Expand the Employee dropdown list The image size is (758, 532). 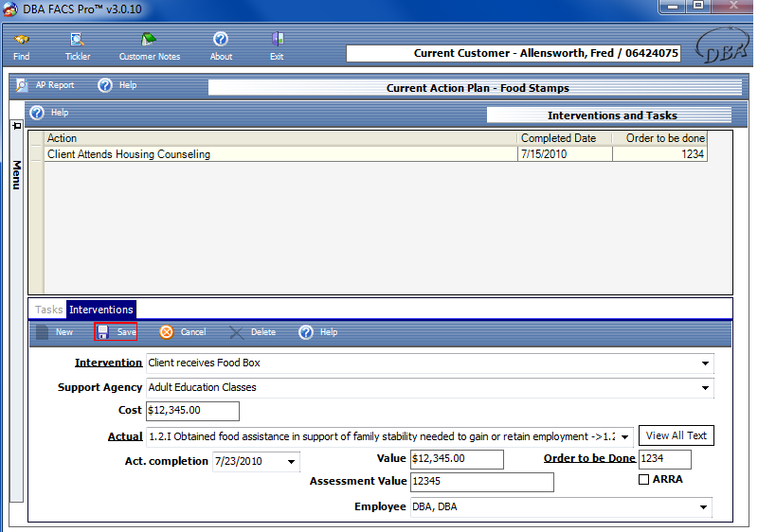703,508
